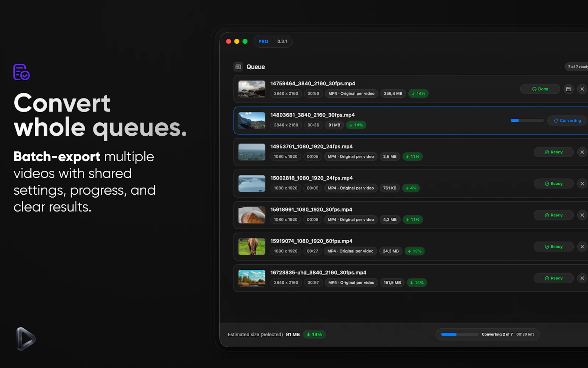Select the food thumbnail of 15918991

(252, 215)
